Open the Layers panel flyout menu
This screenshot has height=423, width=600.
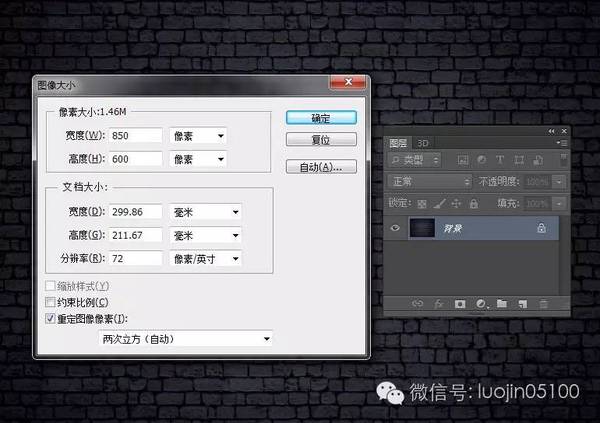click(562, 143)
